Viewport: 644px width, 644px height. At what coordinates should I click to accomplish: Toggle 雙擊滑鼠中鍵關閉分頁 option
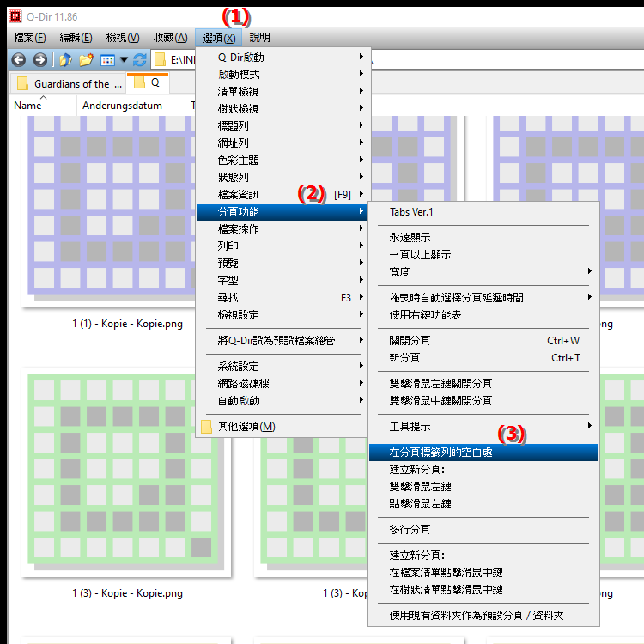pyautogui.click(x=483, y=401)
